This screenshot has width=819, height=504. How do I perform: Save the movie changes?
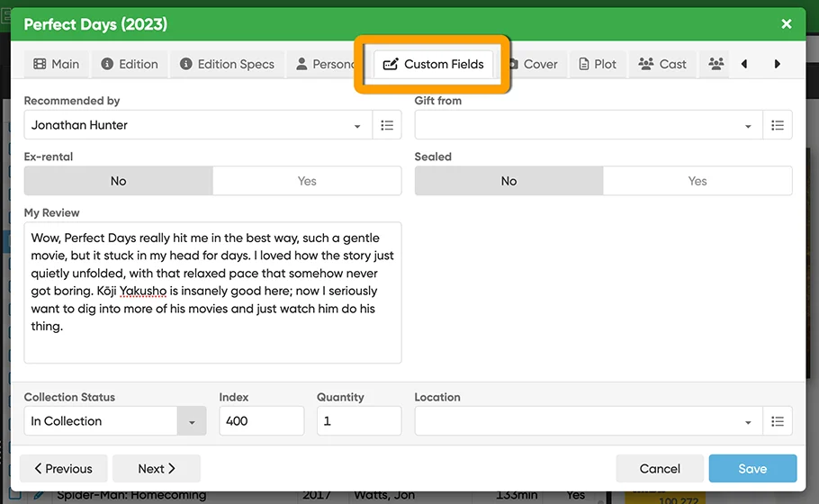(752, 468)
